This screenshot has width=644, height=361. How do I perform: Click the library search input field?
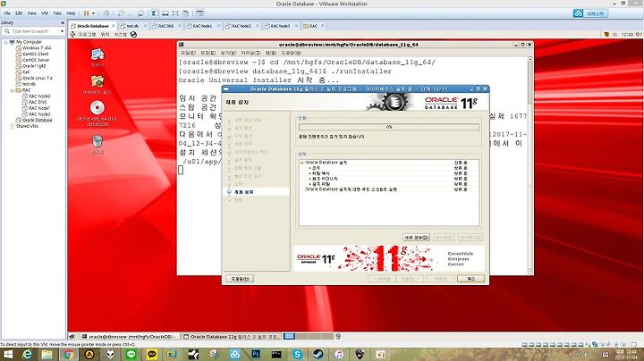click(x=35, y=31)
